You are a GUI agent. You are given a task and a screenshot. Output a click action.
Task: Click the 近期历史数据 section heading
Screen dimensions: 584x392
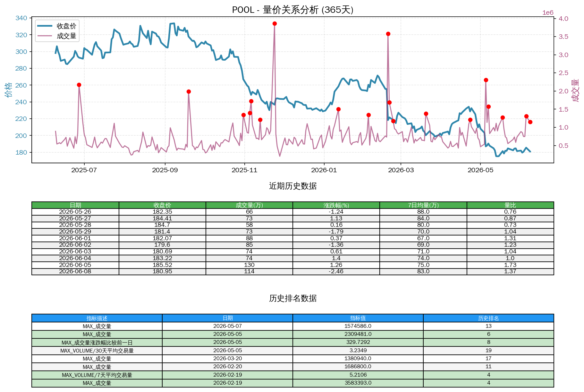pos(293,186)
